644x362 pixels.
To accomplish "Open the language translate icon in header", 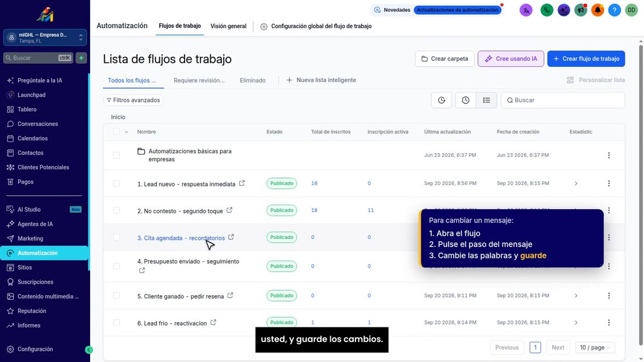I will [x=526, y=11].
